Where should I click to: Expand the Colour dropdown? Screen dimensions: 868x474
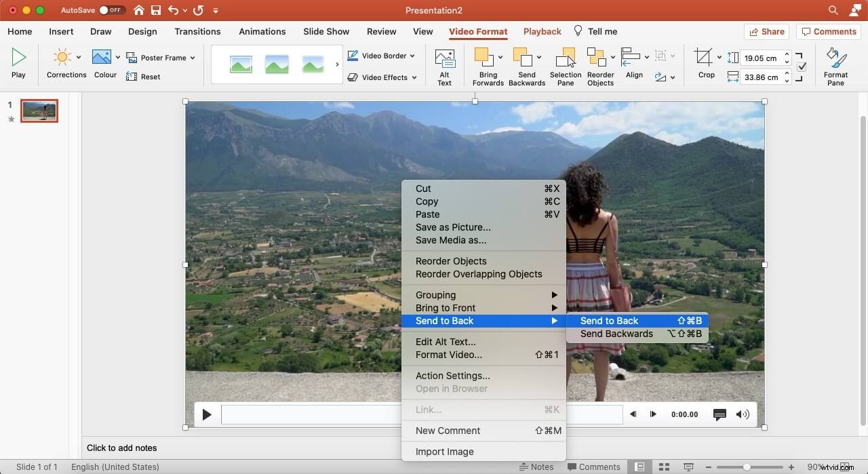pos(117,57)
